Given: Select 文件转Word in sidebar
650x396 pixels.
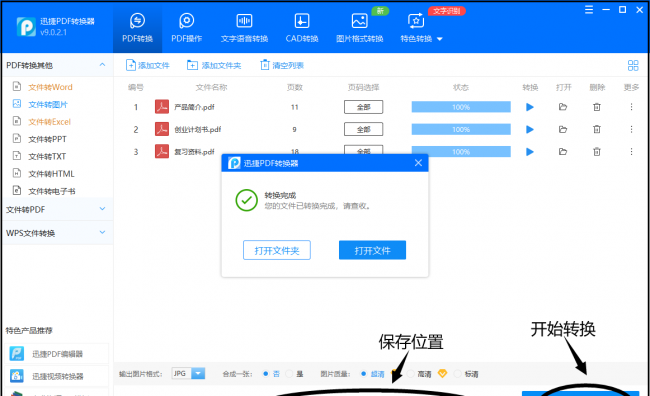Looking at the screenshot, I should 50,87.
